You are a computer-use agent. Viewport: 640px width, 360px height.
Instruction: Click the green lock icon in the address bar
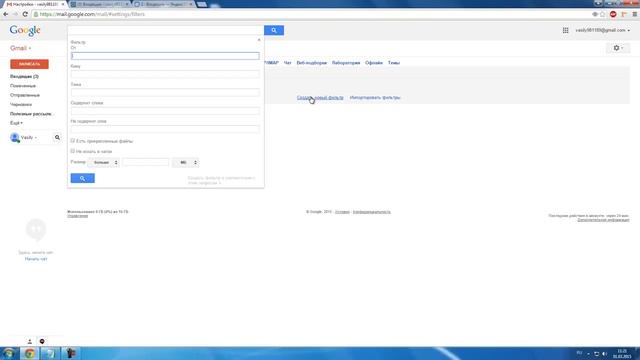pyautogui.click(x=36, y=14)
